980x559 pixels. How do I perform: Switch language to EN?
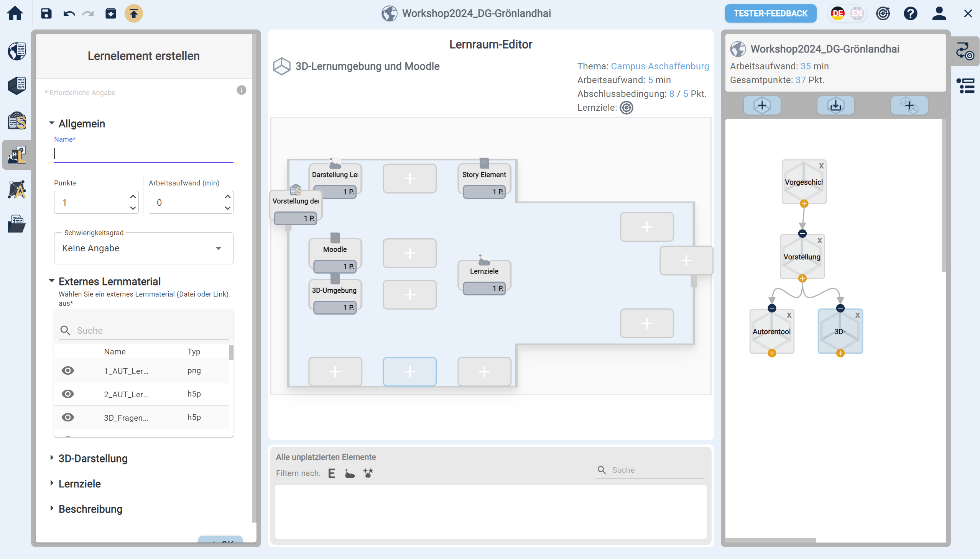coord(857,13)
